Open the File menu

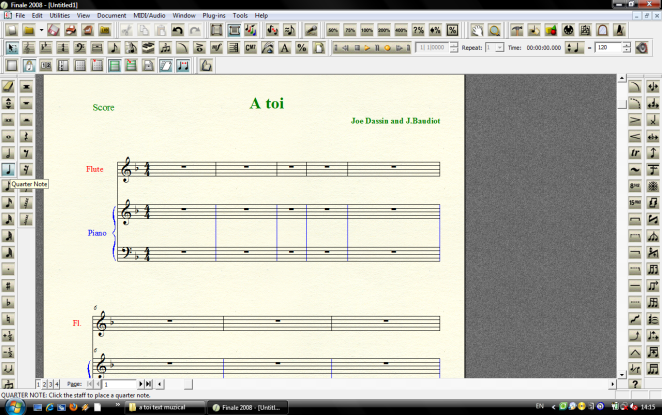pyautogui.click(x=20, y=15)
